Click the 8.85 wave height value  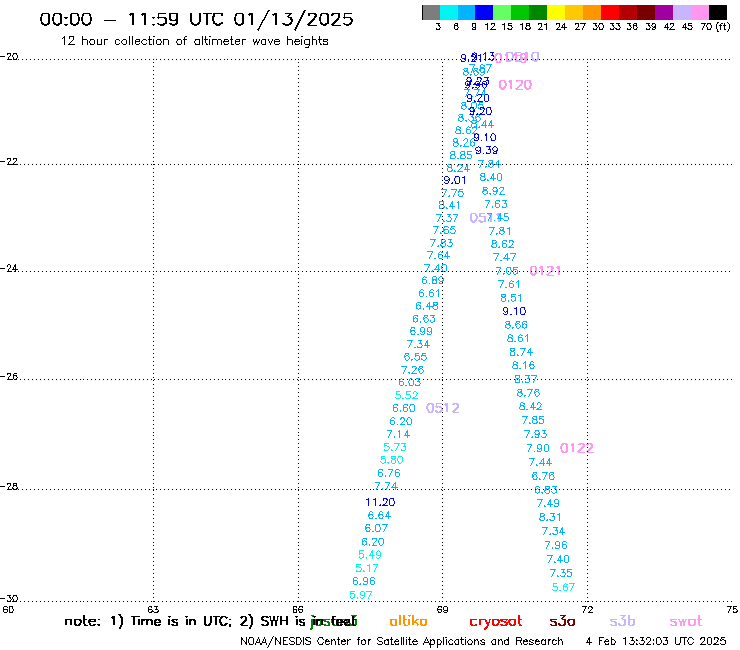pyautogui.click(x=461, y=155)
